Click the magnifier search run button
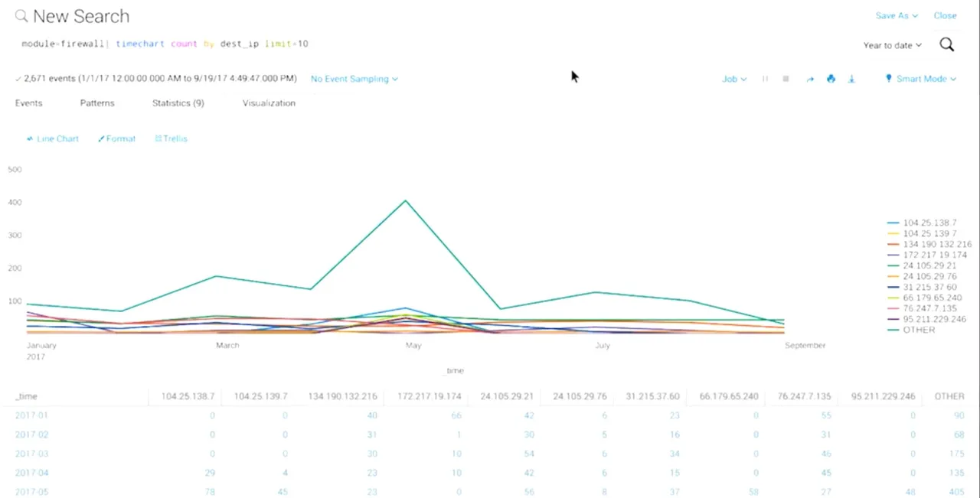 [x=947, y=45]
